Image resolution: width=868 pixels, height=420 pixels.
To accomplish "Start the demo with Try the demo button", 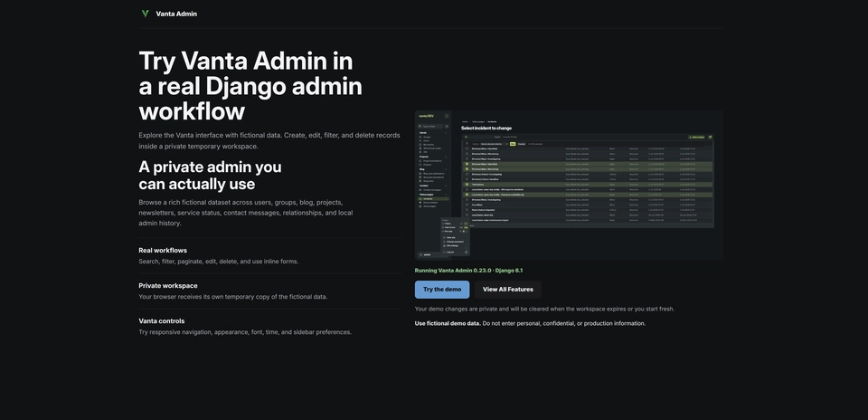I will [x=442, y=290].
